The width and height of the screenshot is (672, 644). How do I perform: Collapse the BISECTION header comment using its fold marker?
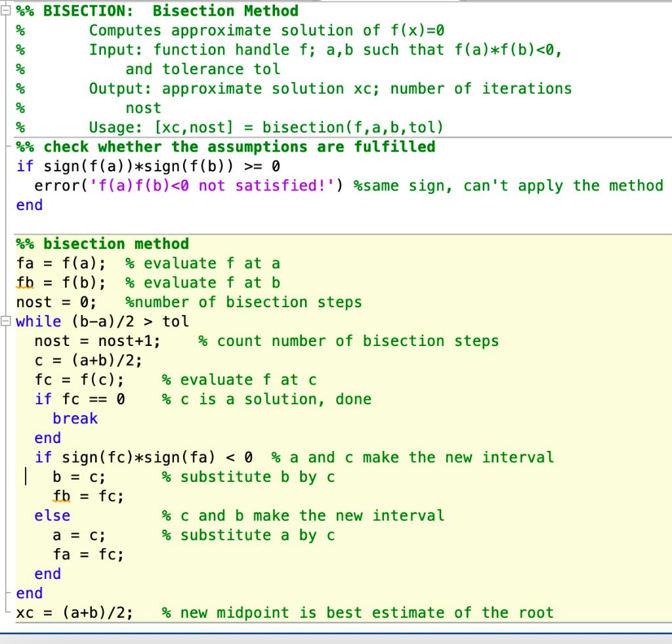[x=5, y=11]
